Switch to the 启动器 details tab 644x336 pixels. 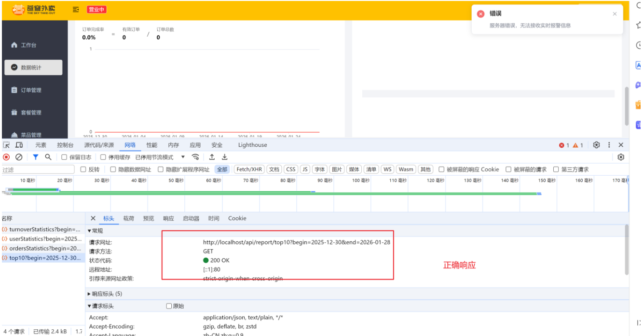pyautogui.click(x=191, y=218)
